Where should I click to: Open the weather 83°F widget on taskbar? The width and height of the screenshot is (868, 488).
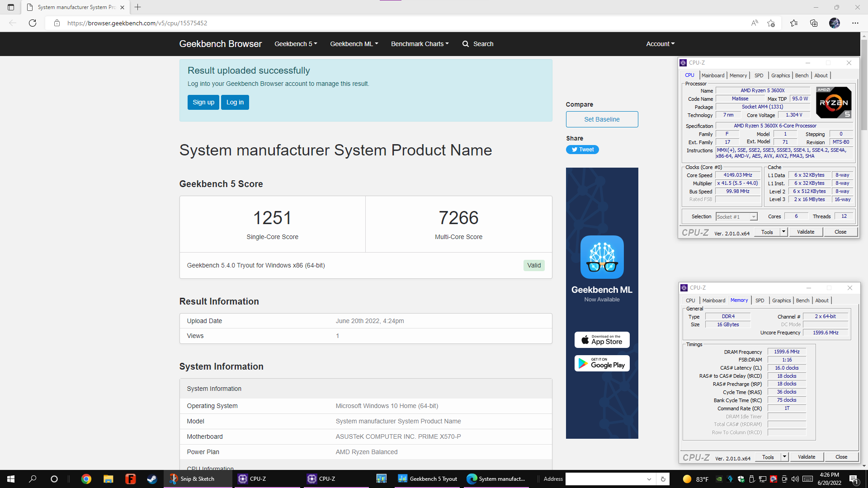click(696, 479)
